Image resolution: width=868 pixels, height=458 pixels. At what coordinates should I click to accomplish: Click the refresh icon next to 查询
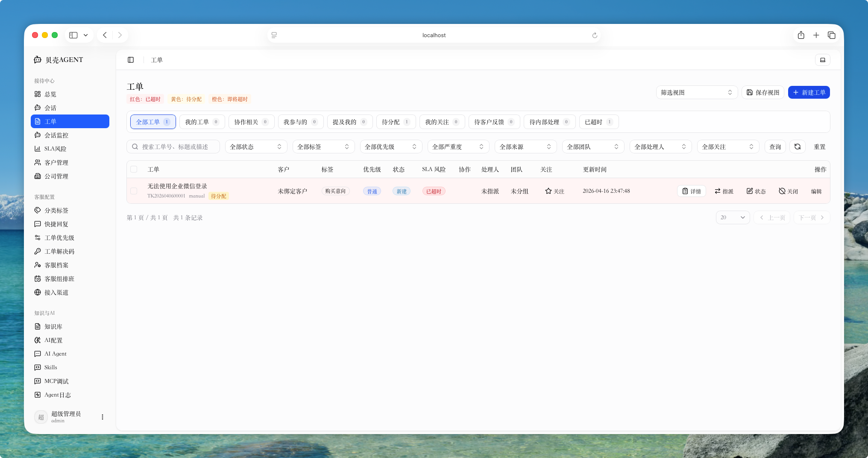tap(797, 147)
